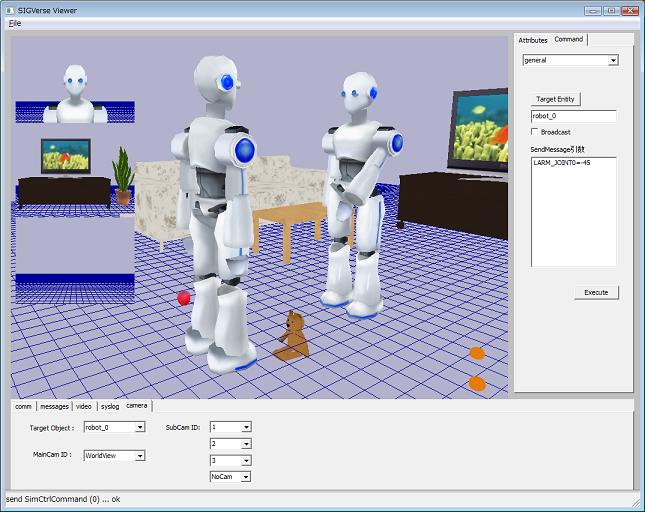Click the LARM_JOINT0 message text area
Image resolution: width=645 pixels, height=512 pixels.
pyautogui.click(x=573, y=210)
